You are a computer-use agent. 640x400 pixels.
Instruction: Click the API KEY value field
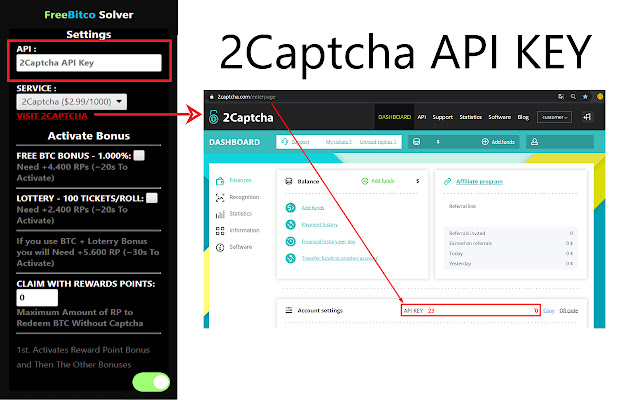471,310
